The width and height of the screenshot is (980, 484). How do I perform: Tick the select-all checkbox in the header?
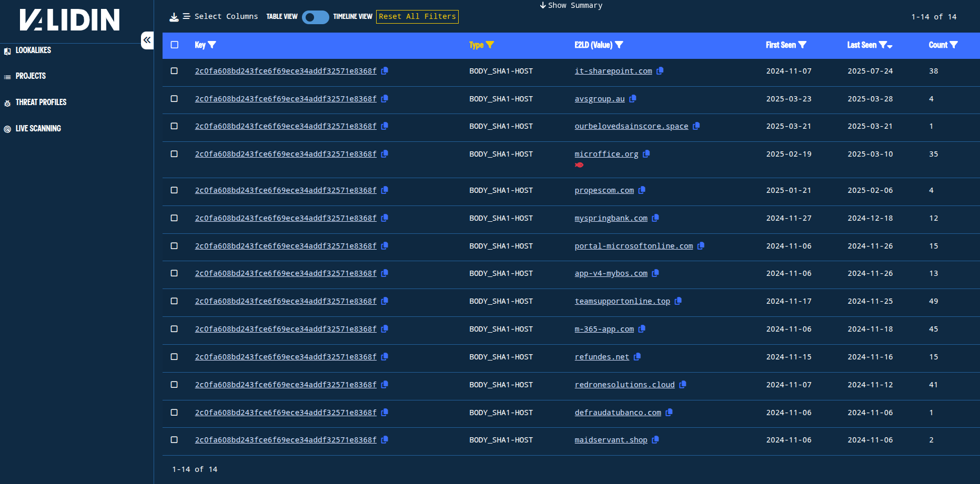coord(175,45)
